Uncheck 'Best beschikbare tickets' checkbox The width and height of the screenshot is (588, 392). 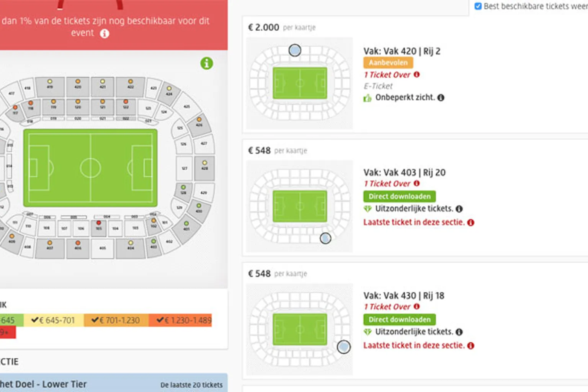[478, 6]
